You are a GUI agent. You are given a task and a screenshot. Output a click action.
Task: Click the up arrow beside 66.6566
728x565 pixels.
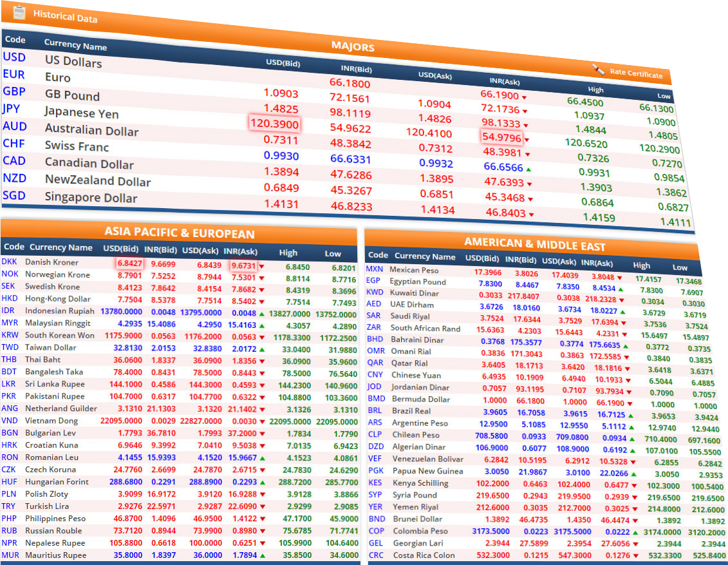point(529,169)
